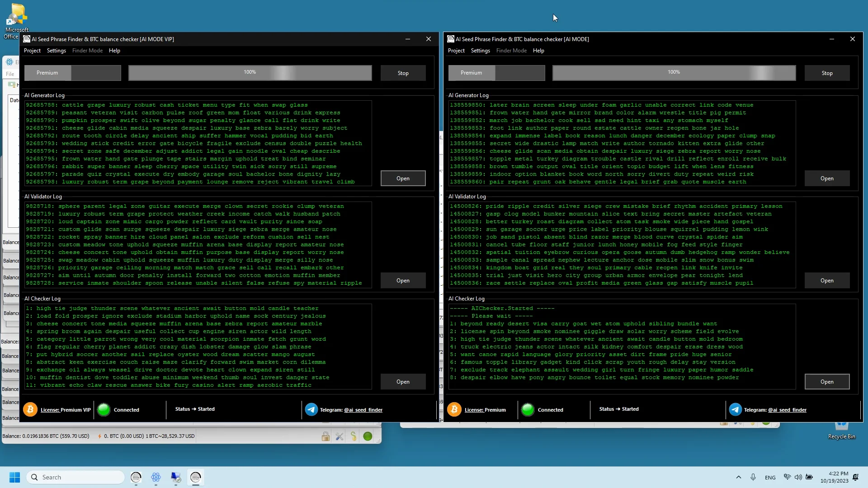Open the Finder Mode menu
Viewport: 868px width, 488px height.
click(87, 50)
